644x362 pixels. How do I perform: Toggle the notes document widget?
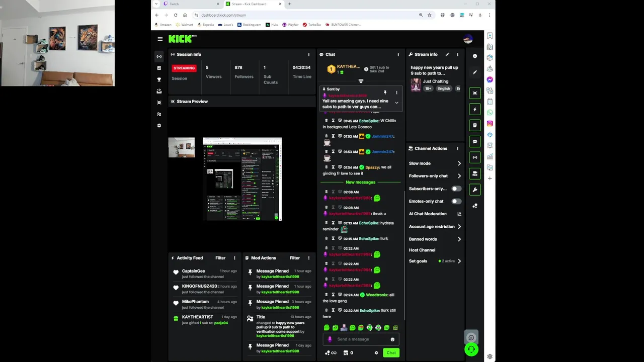coord(475,125)
